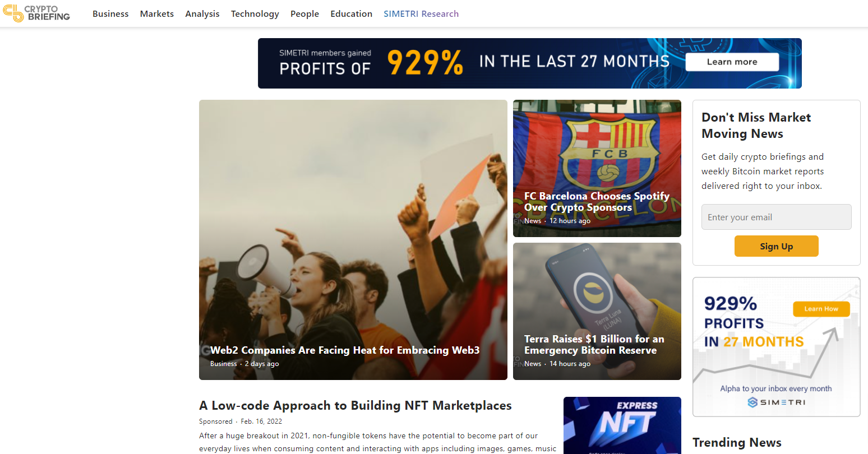Open the Business menu item
This screenshot has height=454, width=868.
click(110, 13)
